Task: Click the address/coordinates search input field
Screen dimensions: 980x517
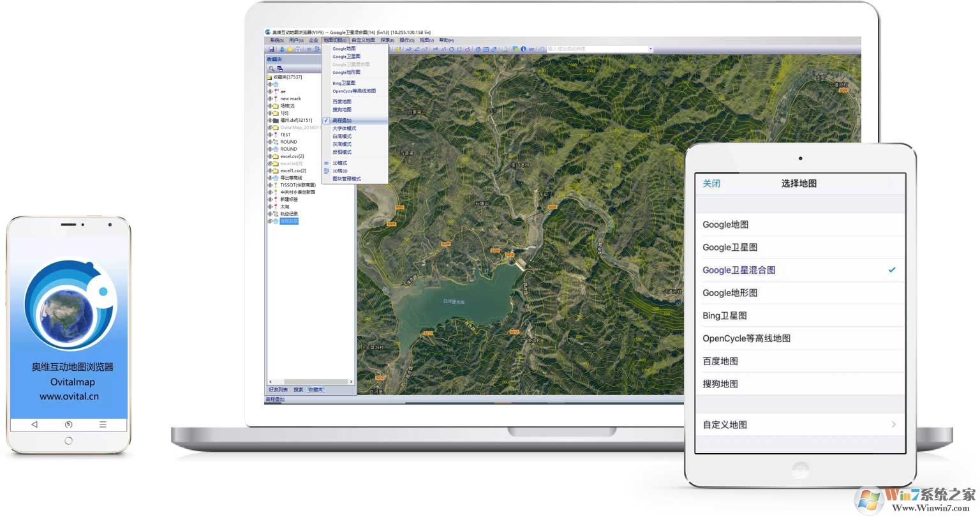Action: [597, 49]
